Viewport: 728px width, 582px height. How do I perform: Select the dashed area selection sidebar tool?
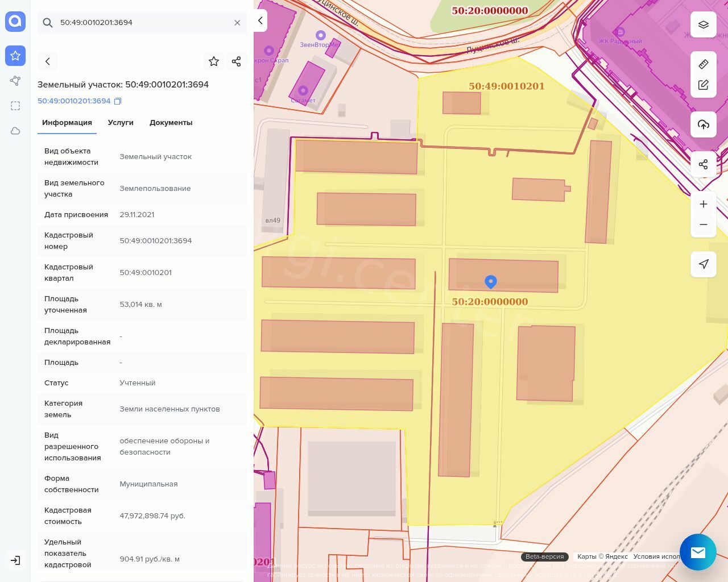coord(15,106)
